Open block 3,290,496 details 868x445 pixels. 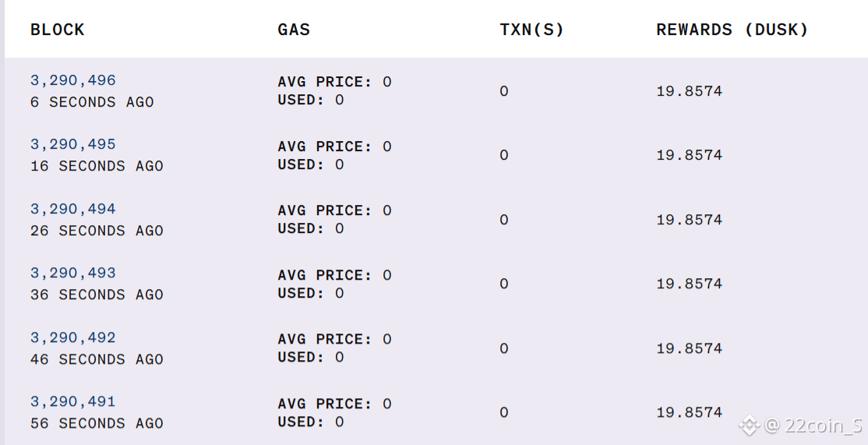tap(73, 80)
